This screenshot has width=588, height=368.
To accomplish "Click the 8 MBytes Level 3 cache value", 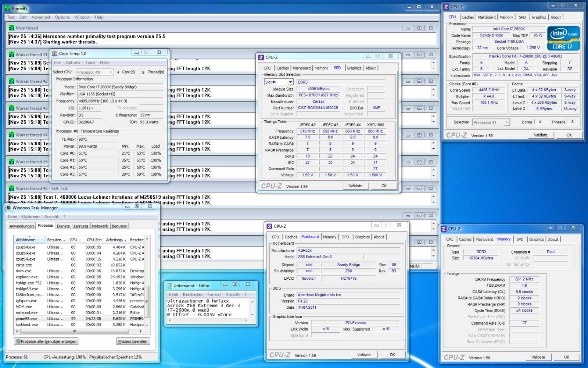I will click(x=544, y=109).
